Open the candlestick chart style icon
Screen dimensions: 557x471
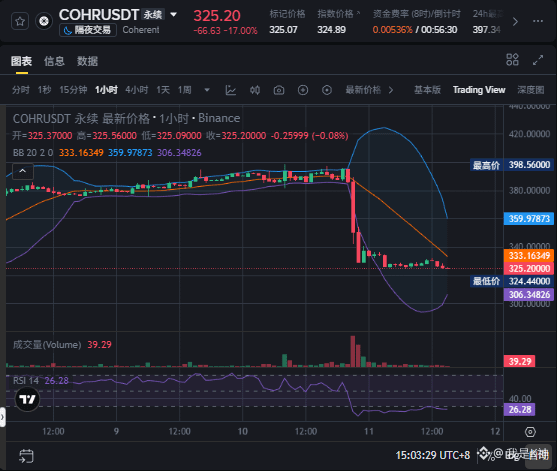click(255, 90)
